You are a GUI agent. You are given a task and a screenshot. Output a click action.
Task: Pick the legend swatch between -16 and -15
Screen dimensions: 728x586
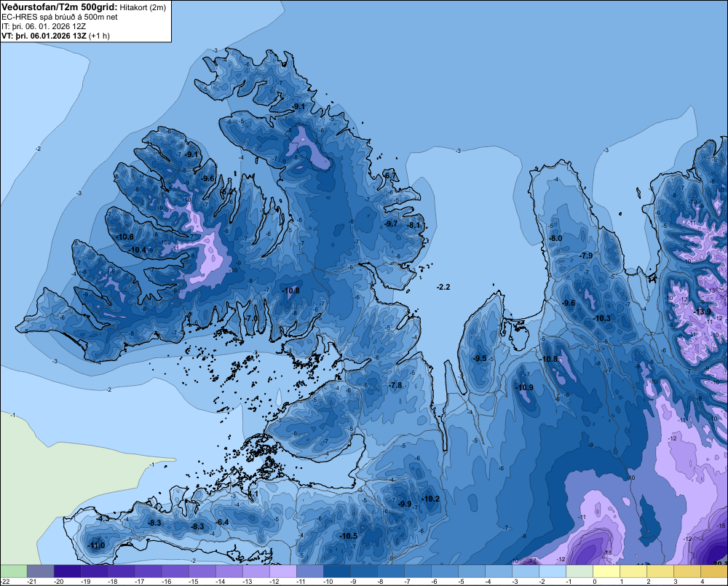coord(175,571)
